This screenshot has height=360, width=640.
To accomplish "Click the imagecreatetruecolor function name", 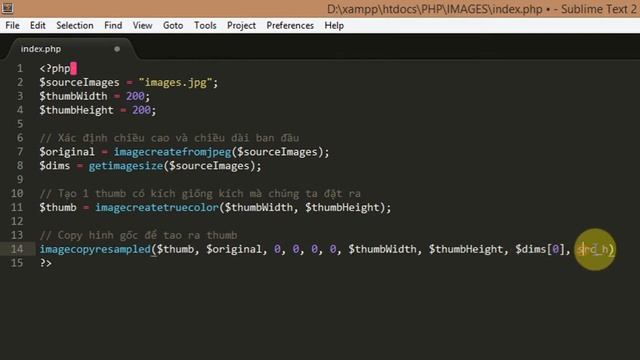I will [157, 207].
